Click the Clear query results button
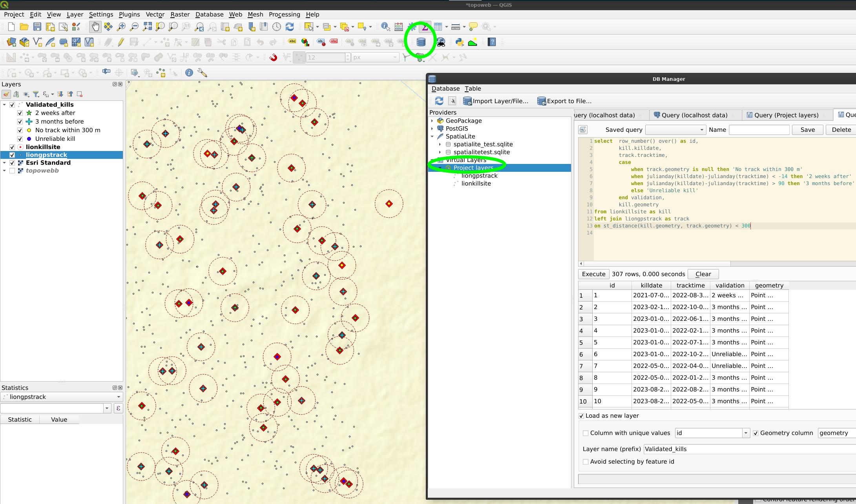Image resolution: width=856 pixels, height=504 pixels. pyautogui.click(x=704, y=274)
